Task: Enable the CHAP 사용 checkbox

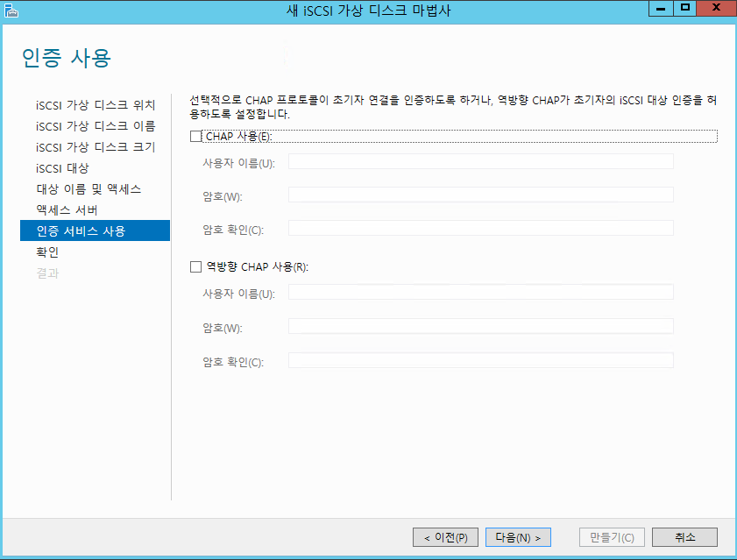Action: (x=195, y=137)
